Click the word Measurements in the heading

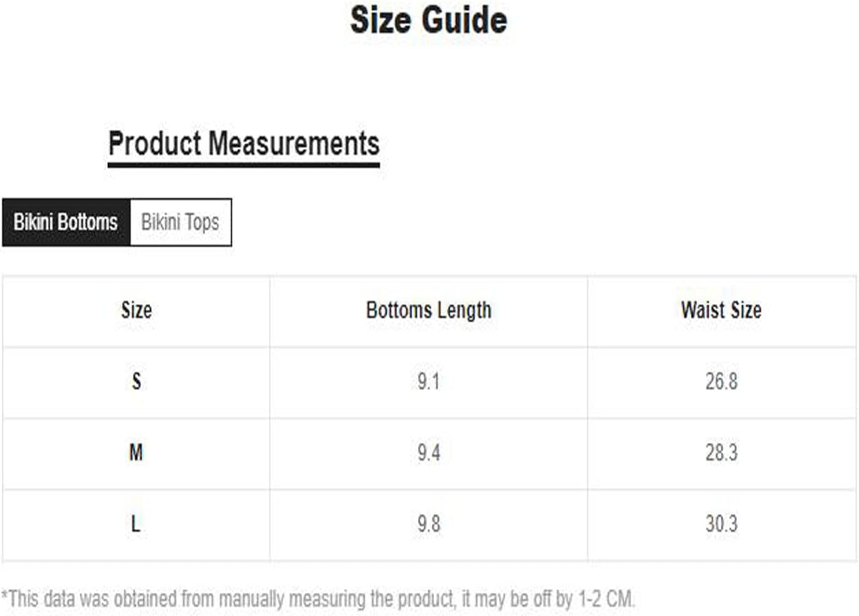(x=294, y=143)
